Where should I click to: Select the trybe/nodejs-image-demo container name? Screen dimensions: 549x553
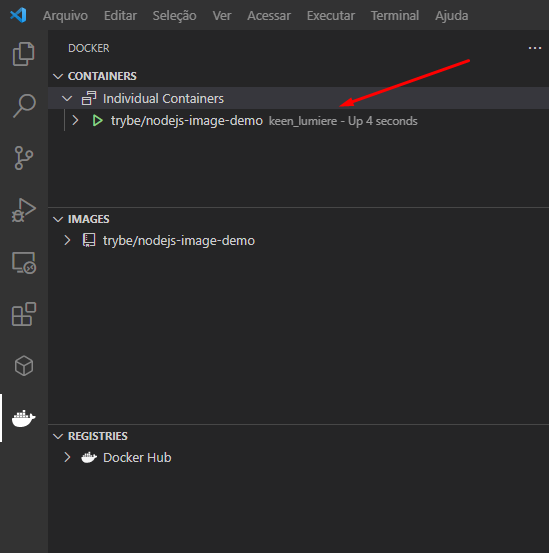[x=187, y=121]
